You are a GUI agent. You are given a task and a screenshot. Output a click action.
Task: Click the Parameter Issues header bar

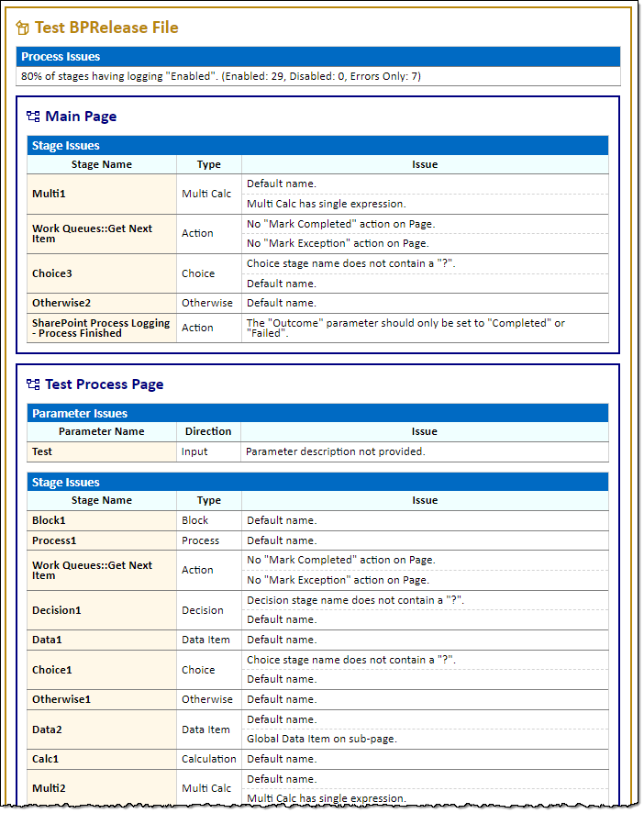[x=317, y=413]
